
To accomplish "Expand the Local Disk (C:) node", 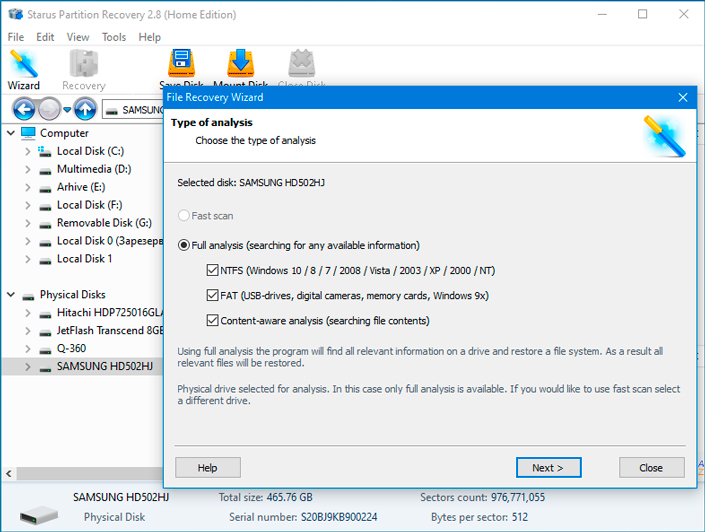I will tap(27, 151).
